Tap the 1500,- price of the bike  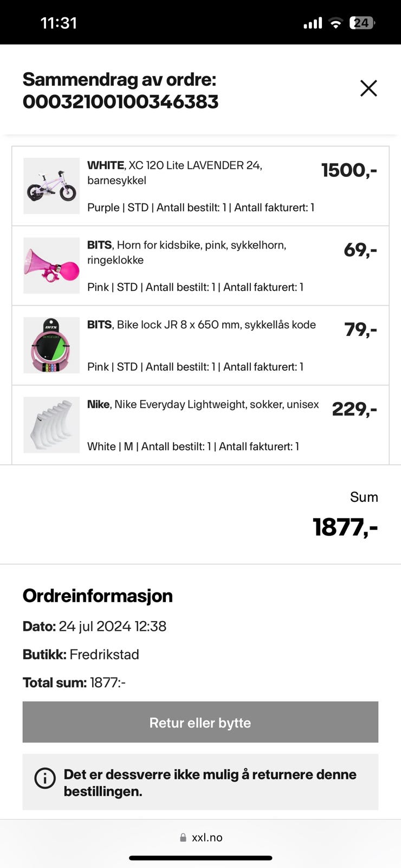tap(349, 170)
